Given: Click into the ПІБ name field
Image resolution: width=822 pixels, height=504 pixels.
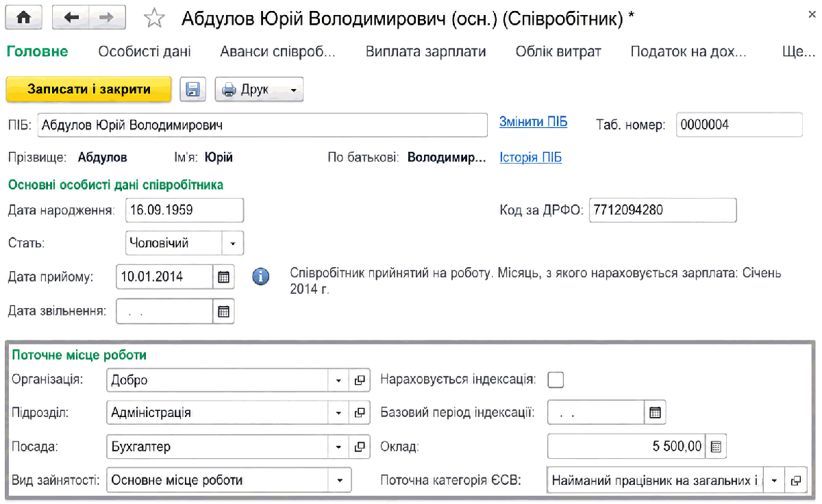Looking at the screenshot, I should pos(262,125).
